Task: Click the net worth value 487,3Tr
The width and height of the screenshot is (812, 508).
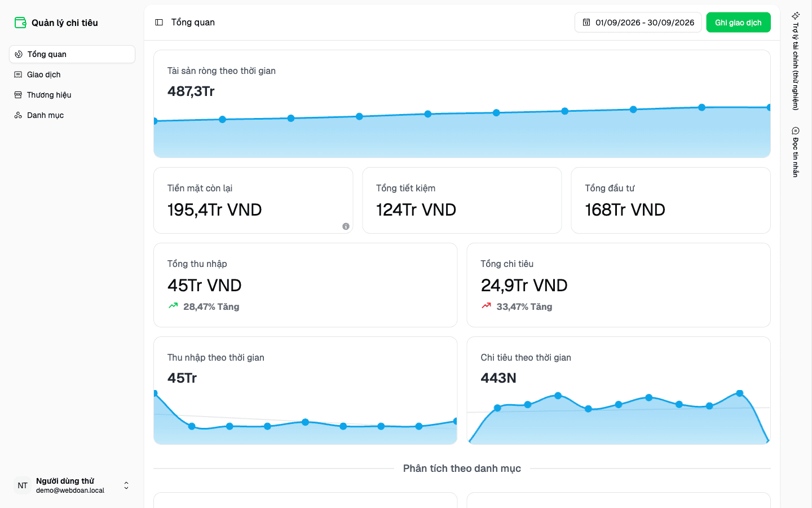Action: pyautogui.click(x=191, y=91)
